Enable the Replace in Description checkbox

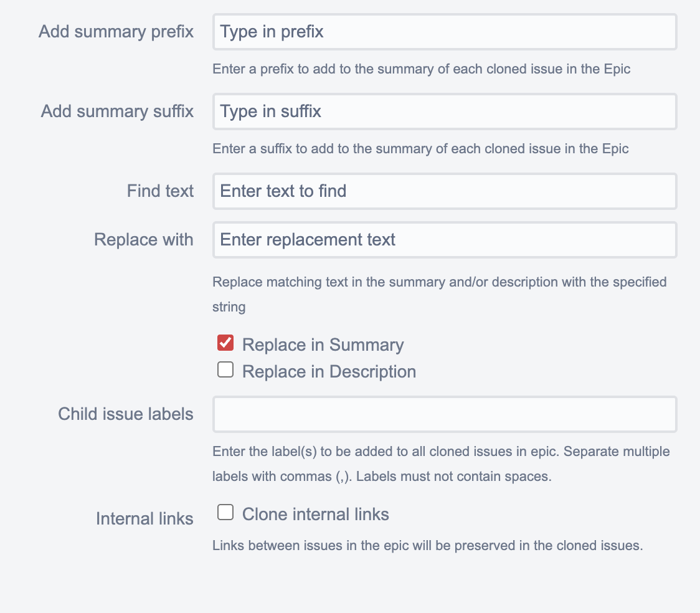tap(225, 371)
